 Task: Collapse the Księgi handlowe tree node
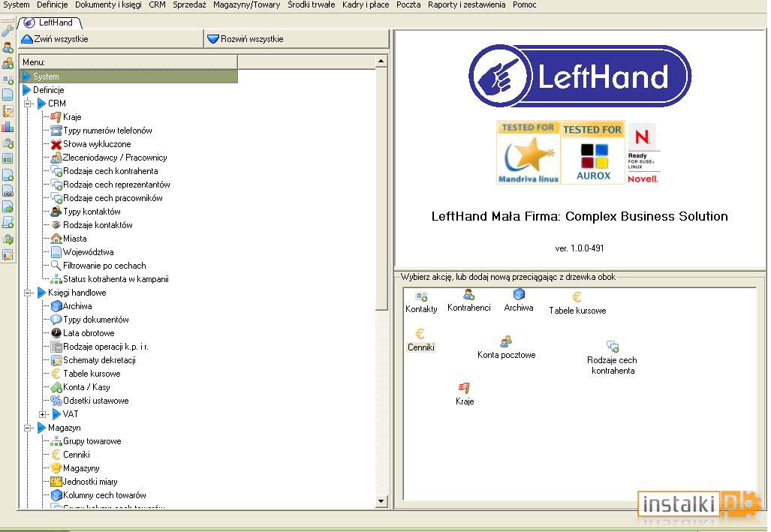click(28, 293)
